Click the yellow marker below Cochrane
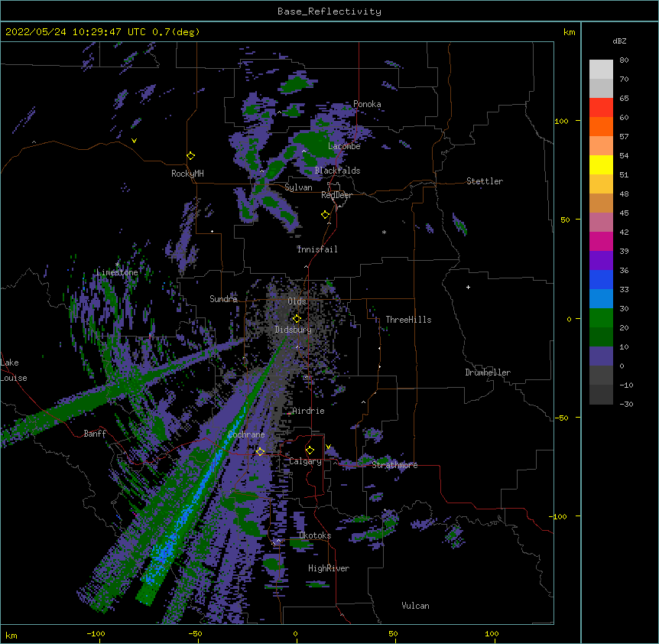 pyautogui.click(x=260, y=451)
